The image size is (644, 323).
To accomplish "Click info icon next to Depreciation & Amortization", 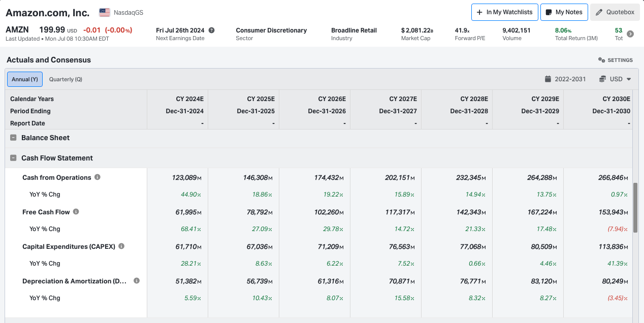I will pyautogui.click(x=137, y=281).
